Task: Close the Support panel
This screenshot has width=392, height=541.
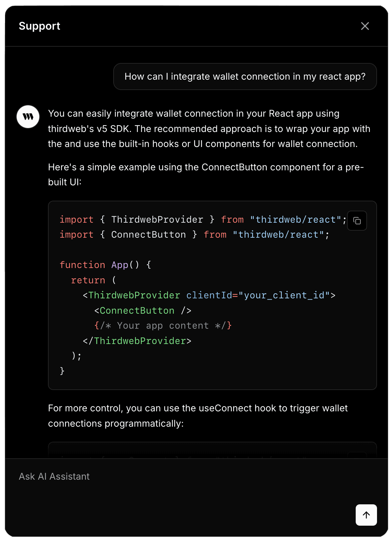Action: click(365, 26)
